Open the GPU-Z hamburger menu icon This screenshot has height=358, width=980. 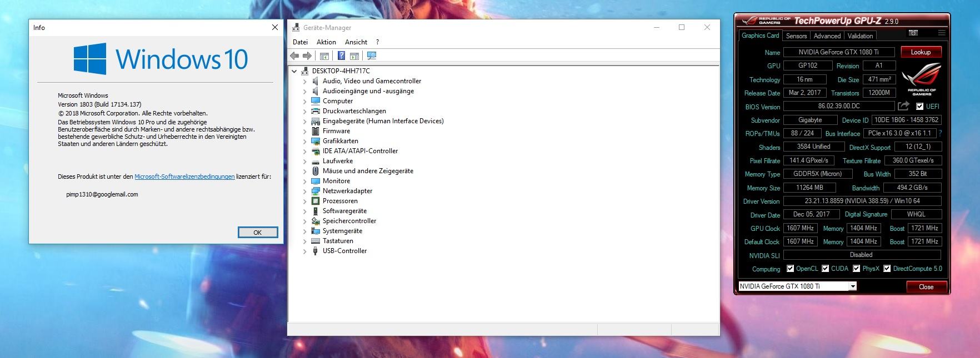[941, 33]
